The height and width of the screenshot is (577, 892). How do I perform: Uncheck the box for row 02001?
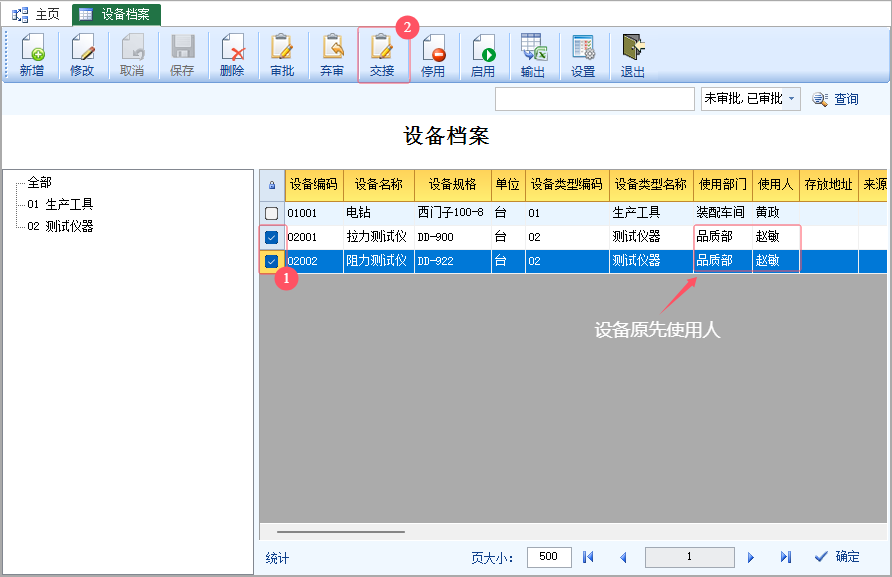[271, 237]
